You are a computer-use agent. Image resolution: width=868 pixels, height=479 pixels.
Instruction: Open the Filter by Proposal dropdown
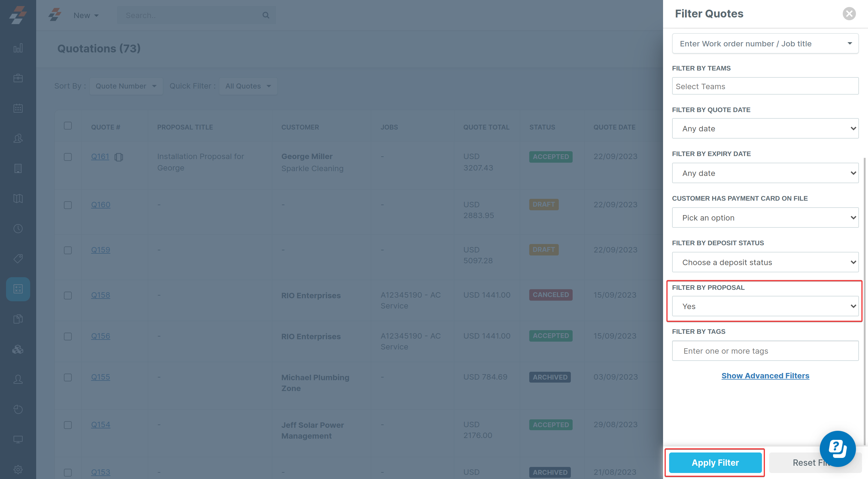pos(765,306)
